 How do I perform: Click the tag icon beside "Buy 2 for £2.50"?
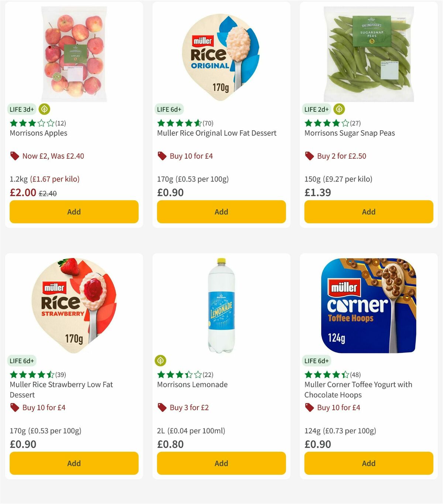[x=309, y=156]
